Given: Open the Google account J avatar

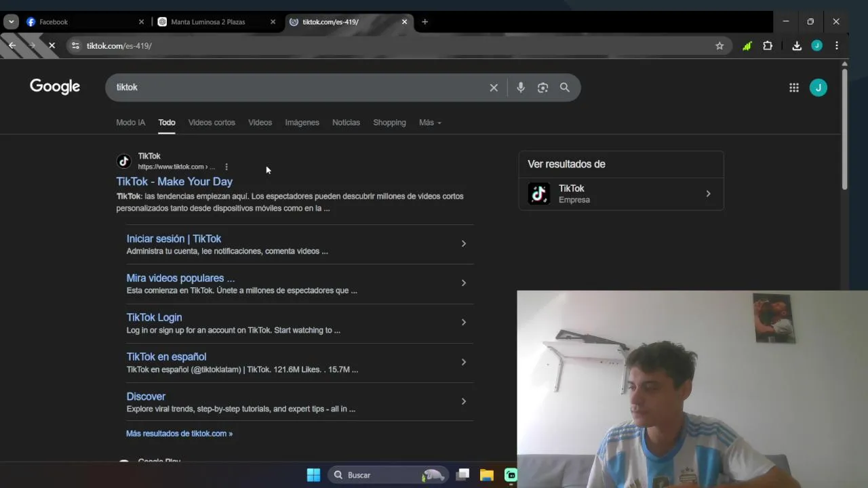Looking at the screenshot, I should click(818, 87).
